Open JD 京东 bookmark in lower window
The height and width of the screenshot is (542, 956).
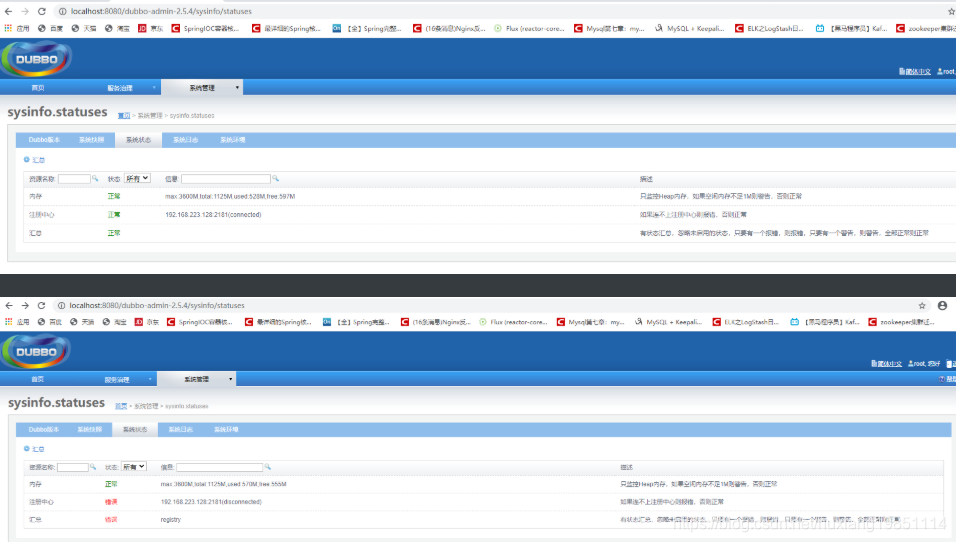coord(147,322)
